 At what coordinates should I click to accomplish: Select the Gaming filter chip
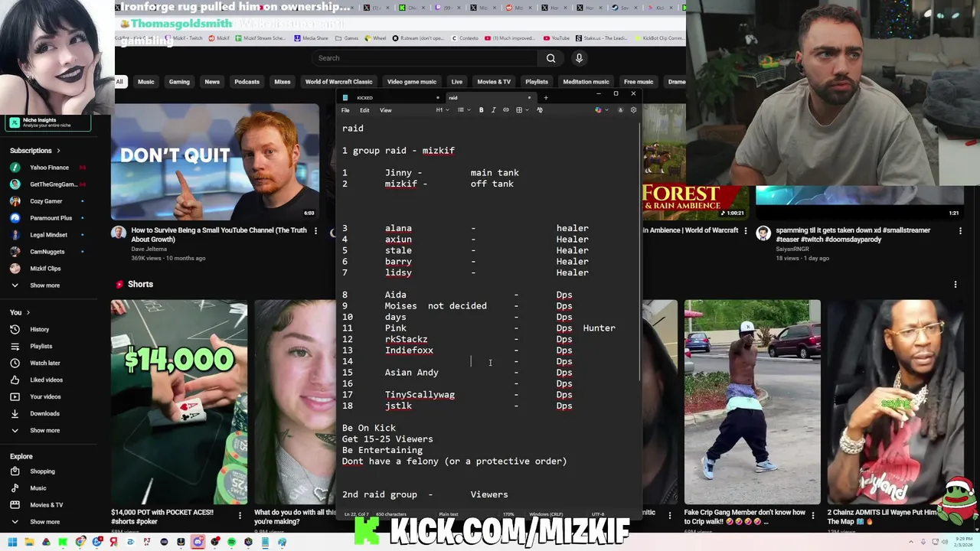pyautogui.click(x=179, y=82)
